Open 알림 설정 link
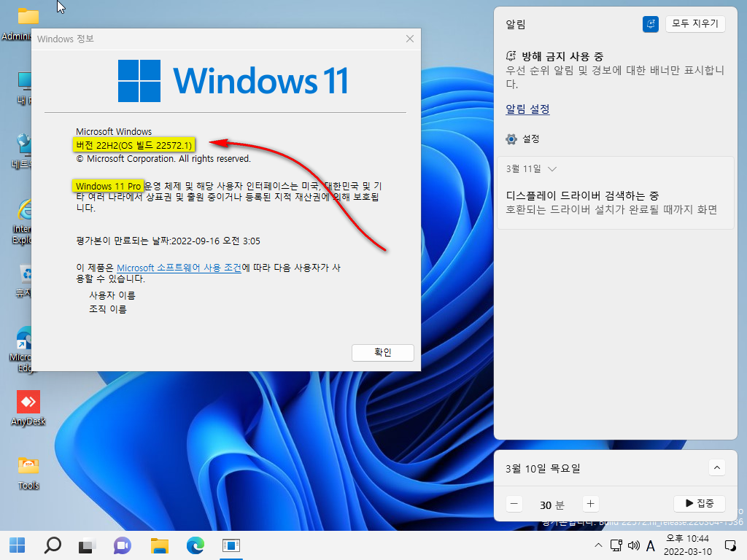747x560 pixels. pyautogui.click(x=527, y=109)
